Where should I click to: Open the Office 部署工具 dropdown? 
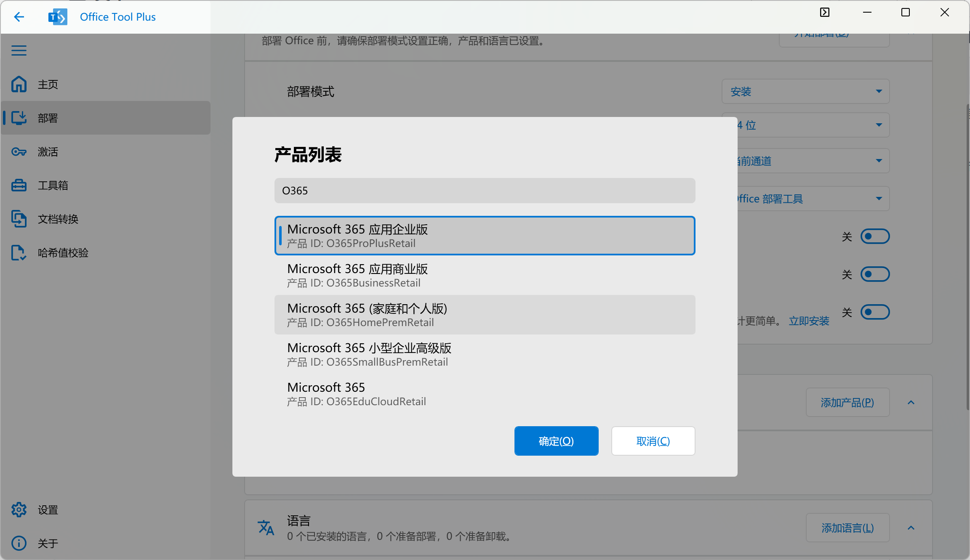(813, 199)
